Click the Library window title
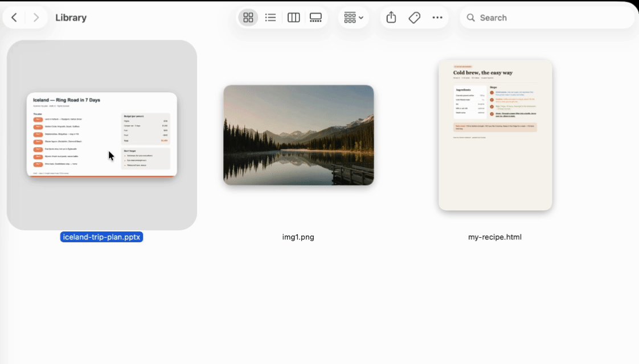 71,18
